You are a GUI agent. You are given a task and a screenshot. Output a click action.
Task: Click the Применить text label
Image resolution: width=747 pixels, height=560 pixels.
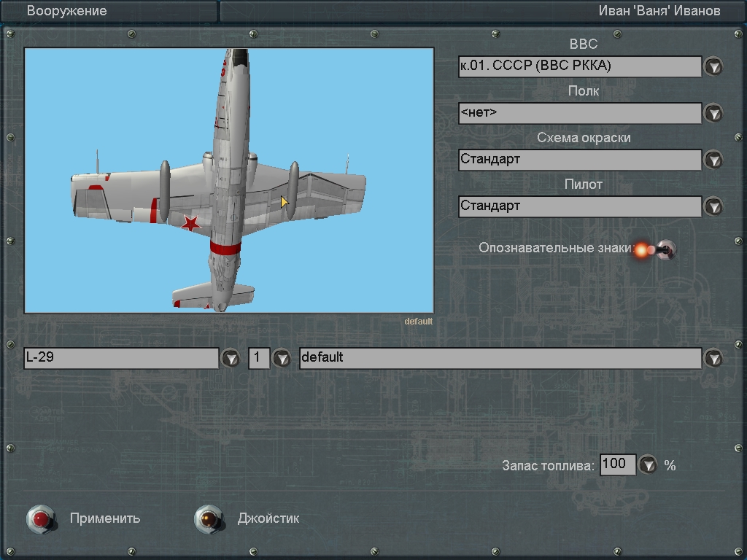tap(105, 518)
